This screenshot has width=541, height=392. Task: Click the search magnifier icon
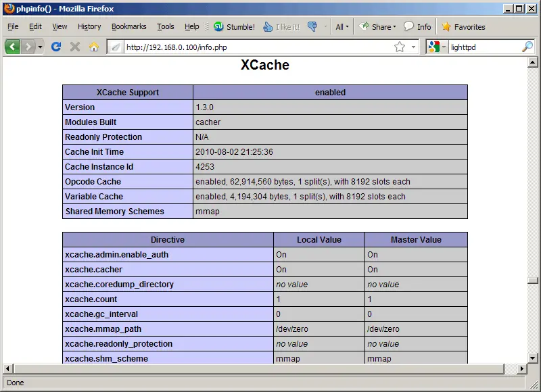527,47
